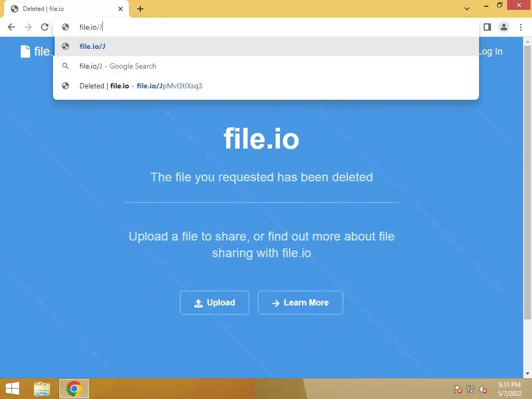Open Chrome's three-dot menu
532x399 pixels.
pyautogui.click(x=521, y=27)
